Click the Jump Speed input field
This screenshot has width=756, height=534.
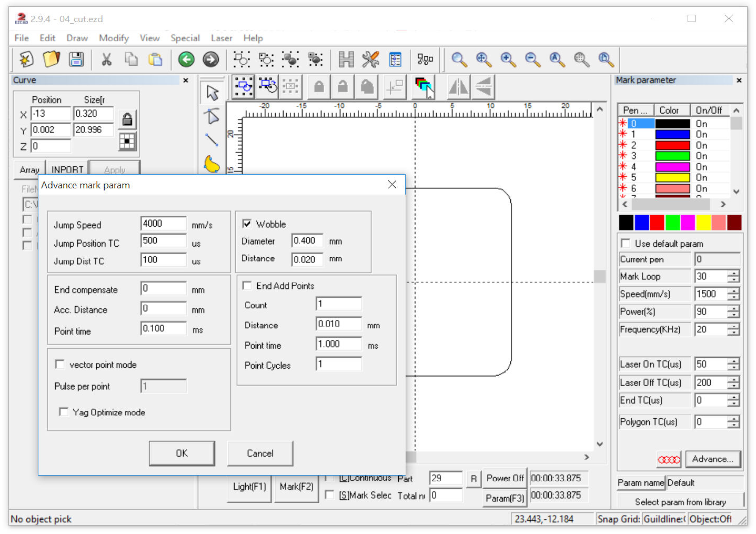tap(163, 224)
